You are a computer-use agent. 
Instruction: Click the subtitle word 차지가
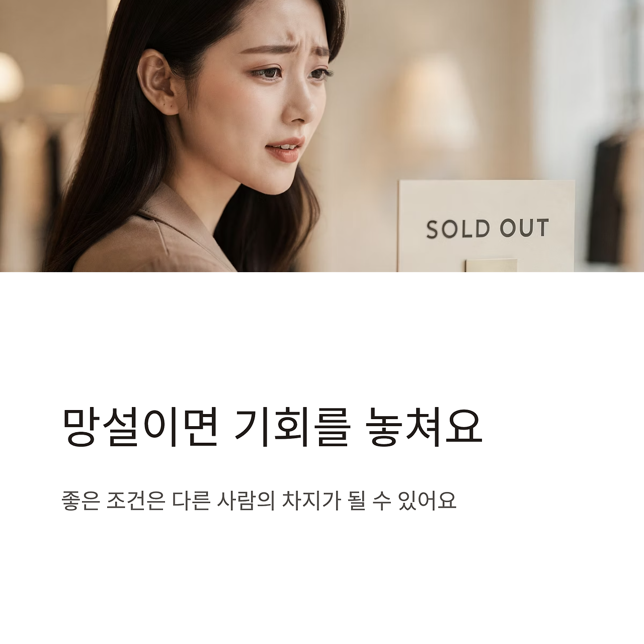pos(311,501)
